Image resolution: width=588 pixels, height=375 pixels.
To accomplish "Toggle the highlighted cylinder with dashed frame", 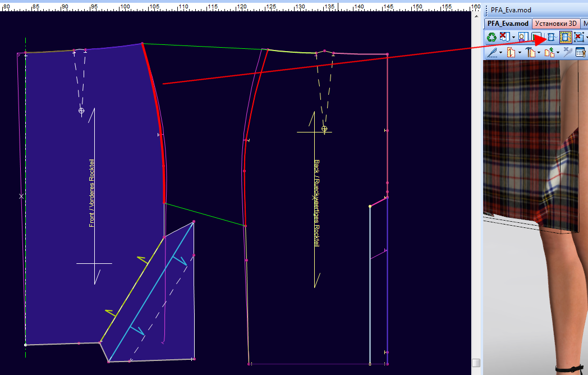I will point(565,38).
